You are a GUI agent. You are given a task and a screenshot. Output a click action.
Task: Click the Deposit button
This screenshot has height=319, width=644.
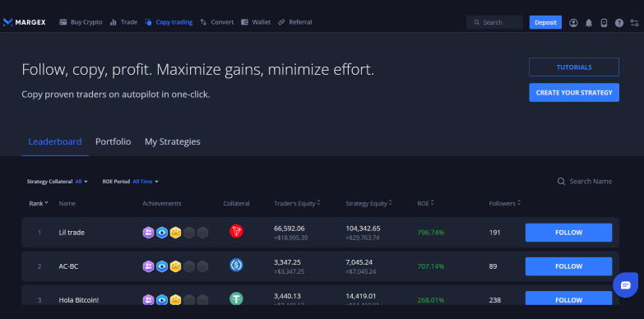point(545,22)
